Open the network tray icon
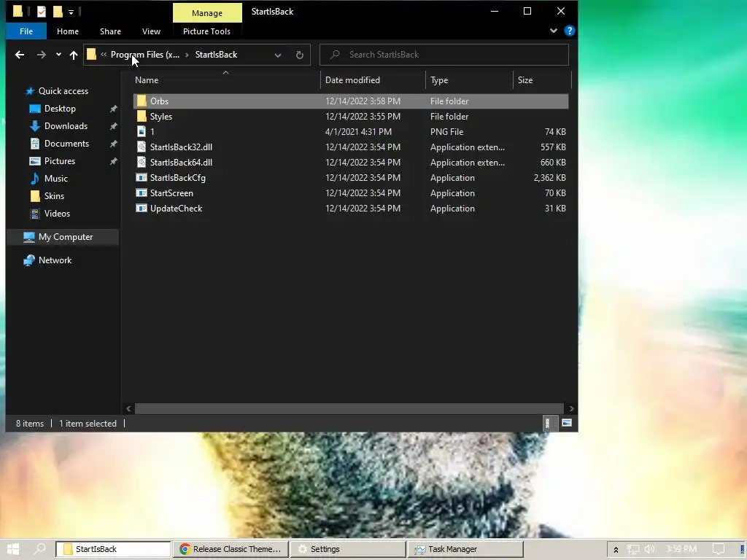 633,549
